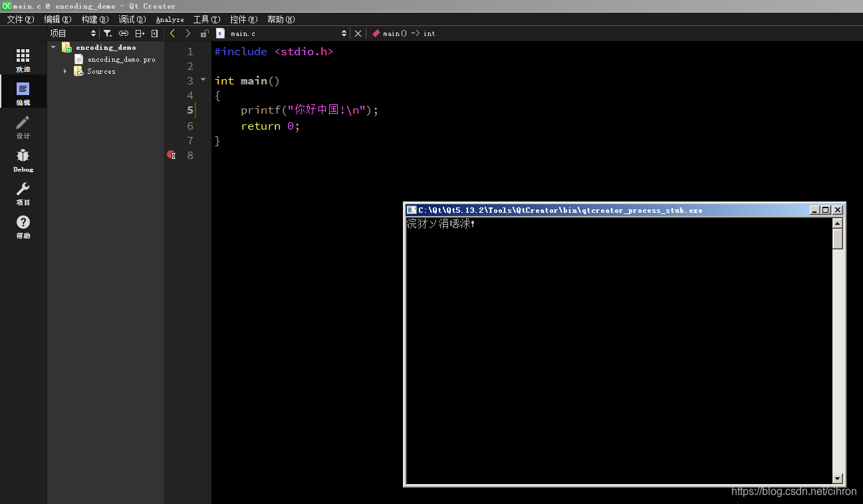Maximize the console window
The height and width of the screenshot is (504, 863).
tap(826, 210)
